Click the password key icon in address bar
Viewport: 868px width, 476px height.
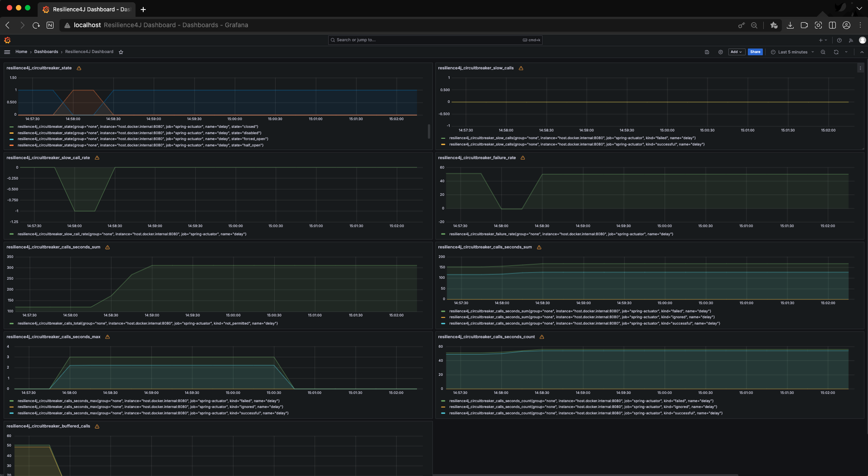click(x=742, y=25)
